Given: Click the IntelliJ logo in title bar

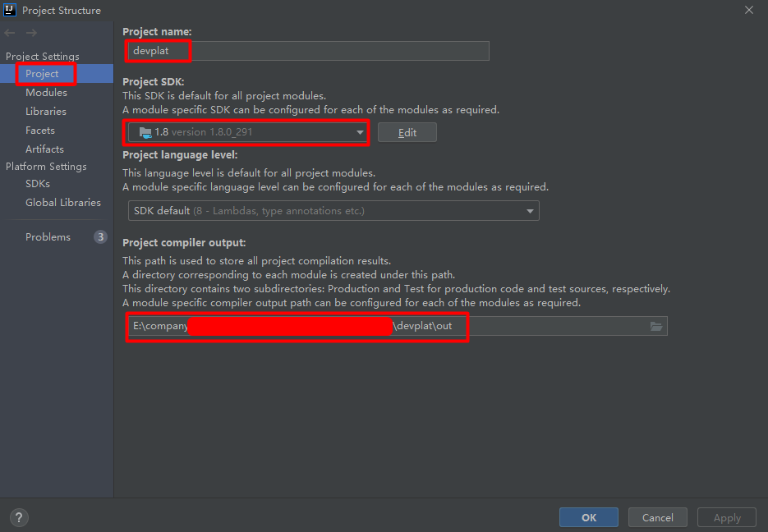Looking at the screenshot, I should pyautogui.click(x=9, y=10).
